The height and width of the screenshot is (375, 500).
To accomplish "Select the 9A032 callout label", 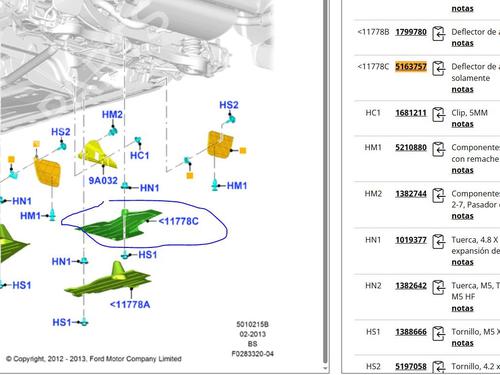I will (x=103, y=181).
